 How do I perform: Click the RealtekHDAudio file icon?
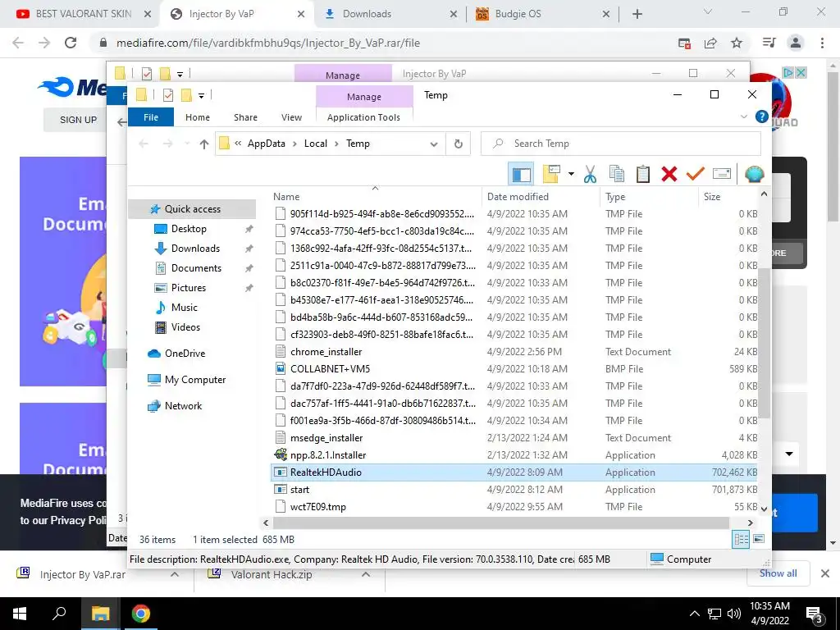[281, 472]
